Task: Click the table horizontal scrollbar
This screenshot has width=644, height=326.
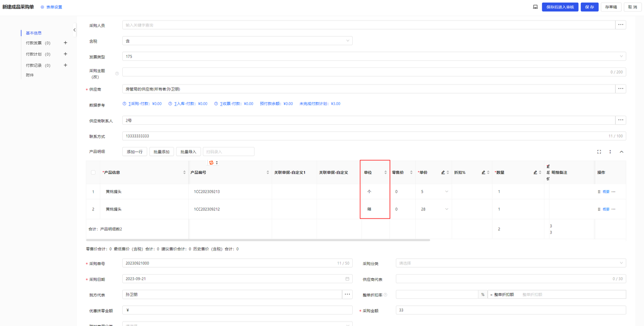Action: [258, 240]
